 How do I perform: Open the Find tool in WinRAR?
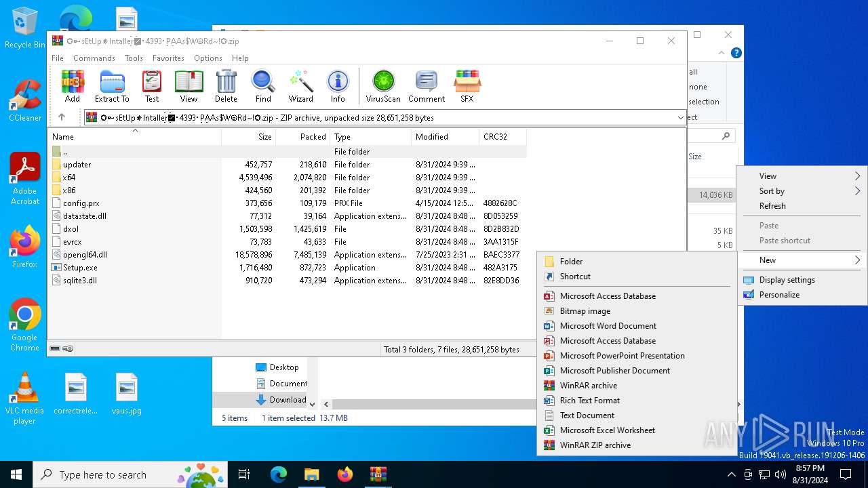click(263, 86)
